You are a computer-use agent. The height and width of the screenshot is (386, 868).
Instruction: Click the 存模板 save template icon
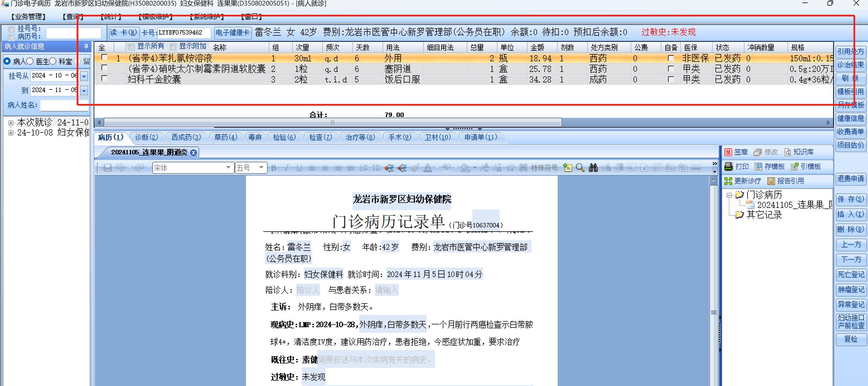(x=758, y=166)
